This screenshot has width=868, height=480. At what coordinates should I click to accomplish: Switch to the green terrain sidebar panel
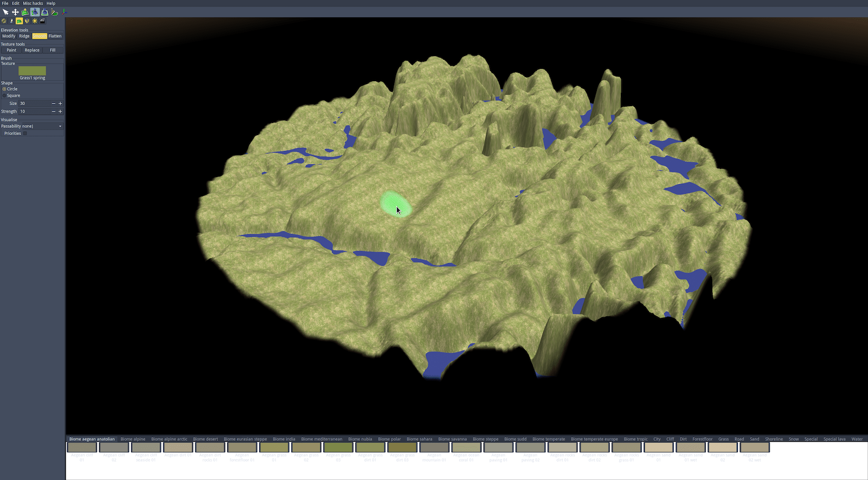(x=19, y=21)
